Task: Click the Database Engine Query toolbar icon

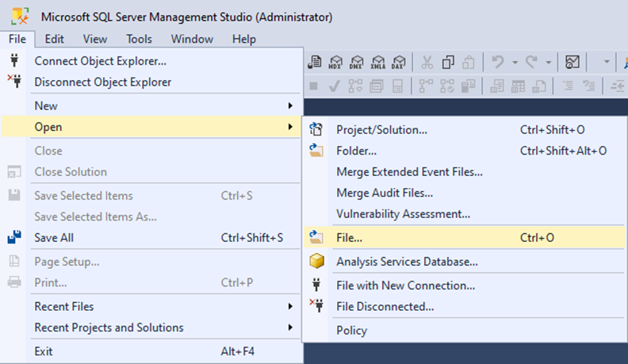Action: [315, 62]
